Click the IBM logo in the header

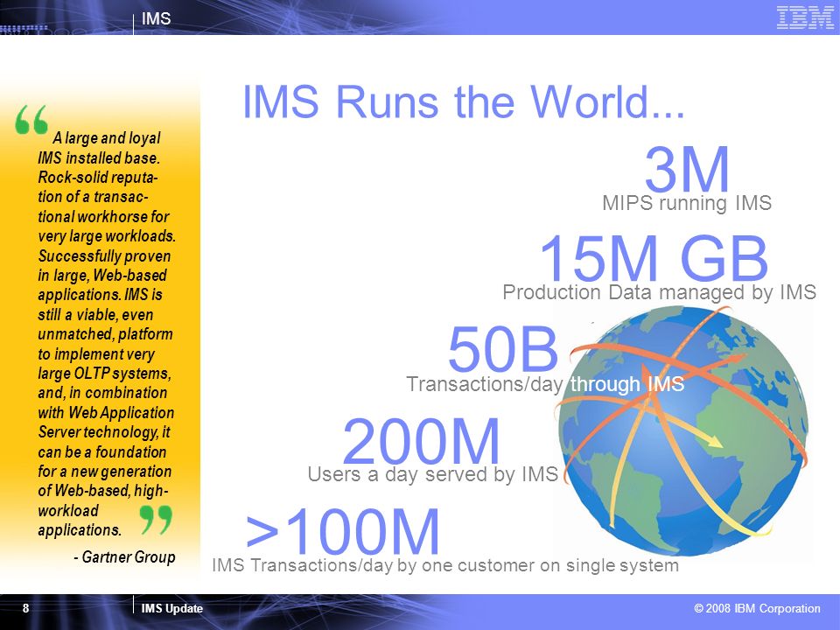[x=805, y=17]
